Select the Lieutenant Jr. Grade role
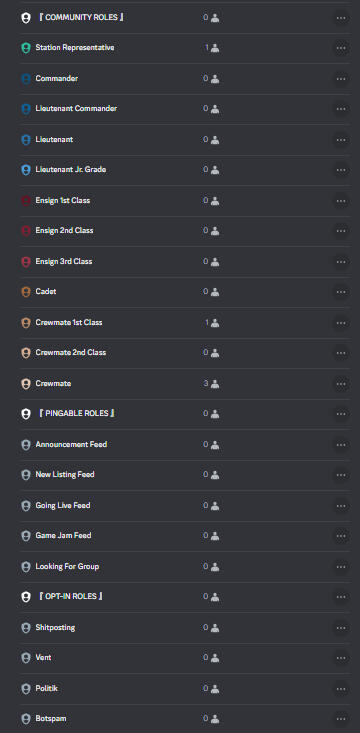Image resolution: width=360 pixels, height=733 pixels. pos(185,170)
